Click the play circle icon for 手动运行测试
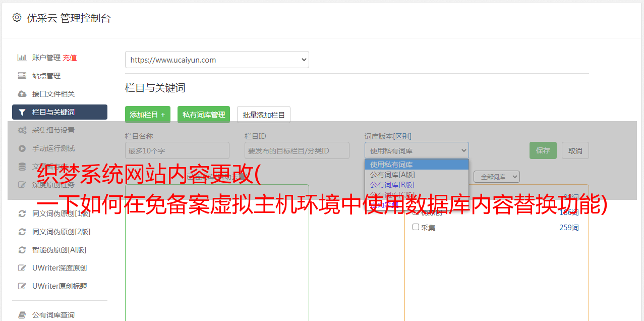Screen dimensions: 644x321 22,148
